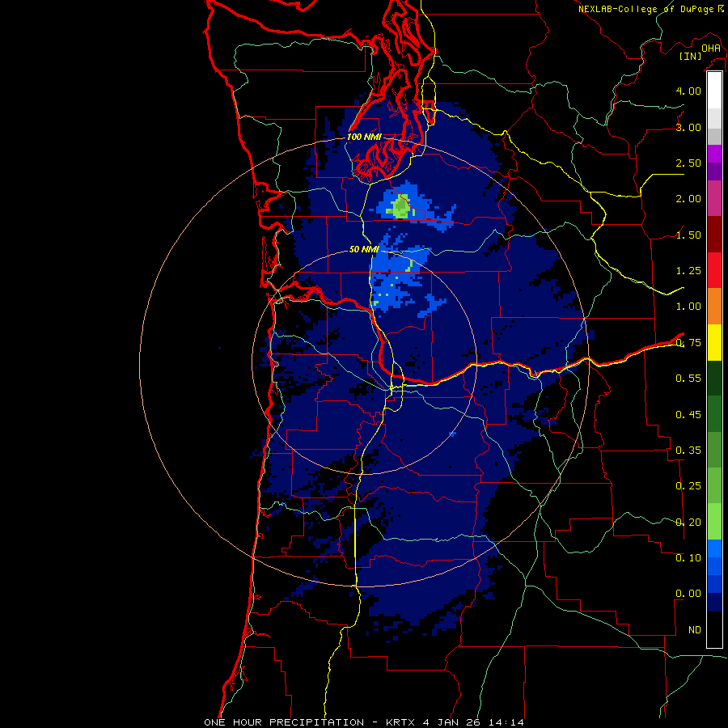Image resolution: width=728 pixels, height=728 pixels.
Task: Click the orange legend swatch
Action: 714,307
